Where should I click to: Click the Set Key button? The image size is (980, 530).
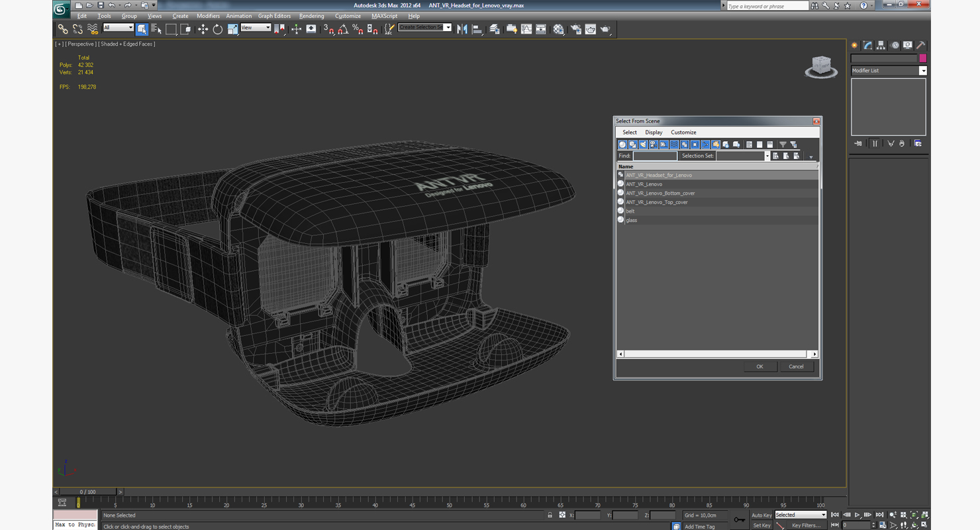pyautogui.click(x=761, y=525)
